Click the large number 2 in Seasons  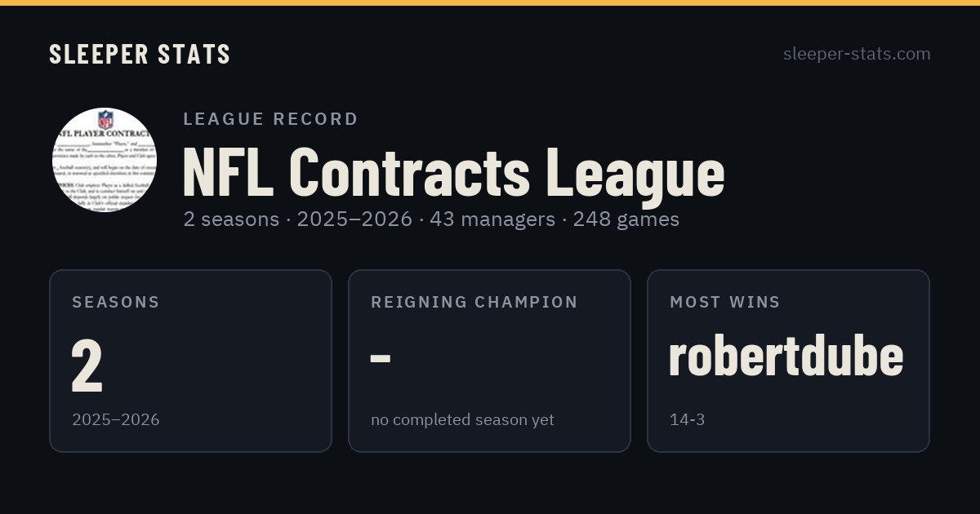[x=87, y=366]
